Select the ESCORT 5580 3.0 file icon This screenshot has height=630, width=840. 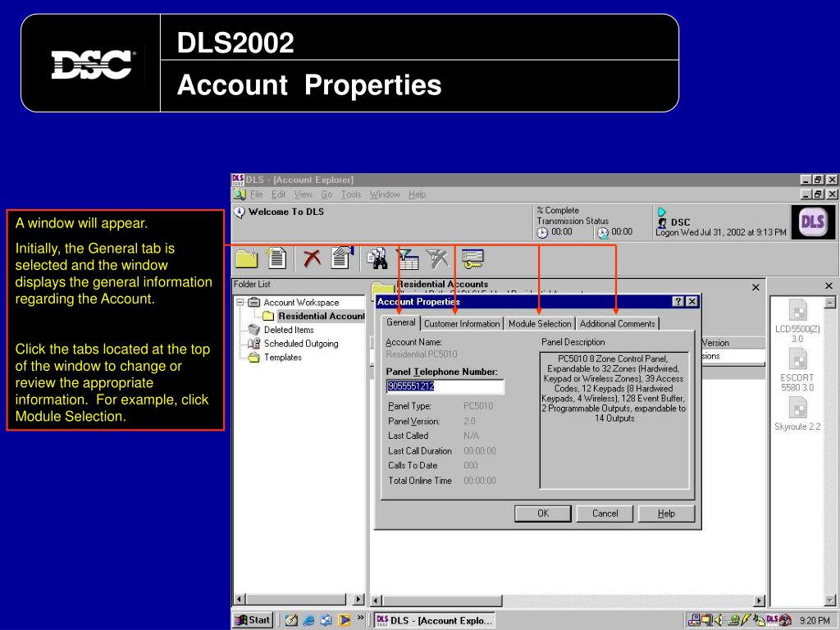point(797,359)
